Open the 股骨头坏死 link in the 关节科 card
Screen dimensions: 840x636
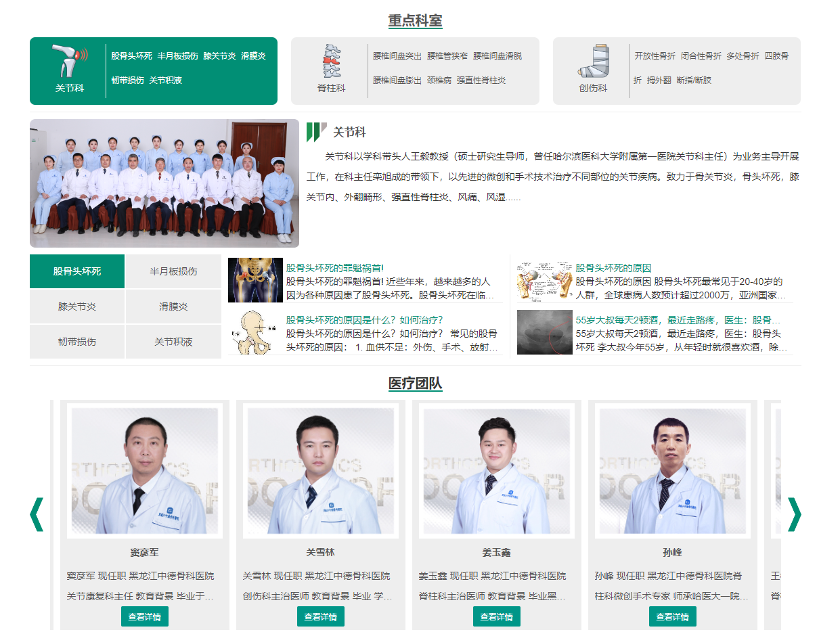131,56
